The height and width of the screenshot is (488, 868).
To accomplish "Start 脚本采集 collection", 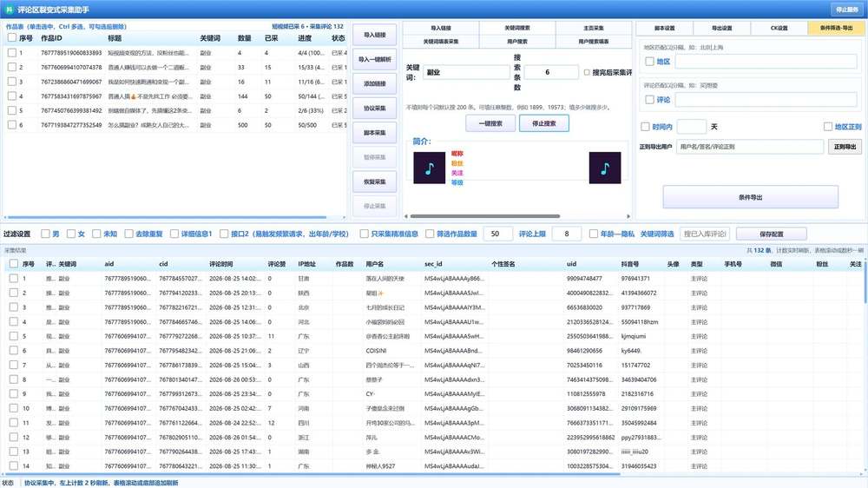I will tap(375, 133).
